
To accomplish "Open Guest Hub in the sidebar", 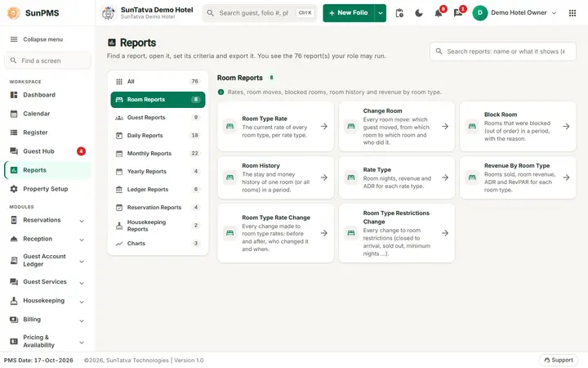I will coord(47,151).
